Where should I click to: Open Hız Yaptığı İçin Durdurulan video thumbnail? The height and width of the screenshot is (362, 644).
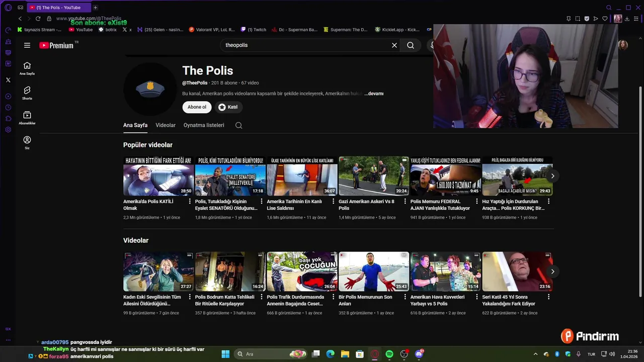[x=517, y=176]
